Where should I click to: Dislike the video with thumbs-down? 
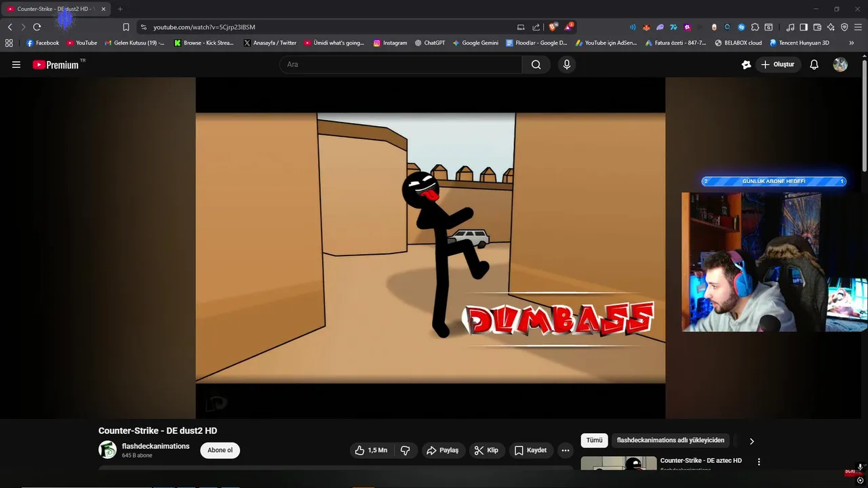coord(406,450)
